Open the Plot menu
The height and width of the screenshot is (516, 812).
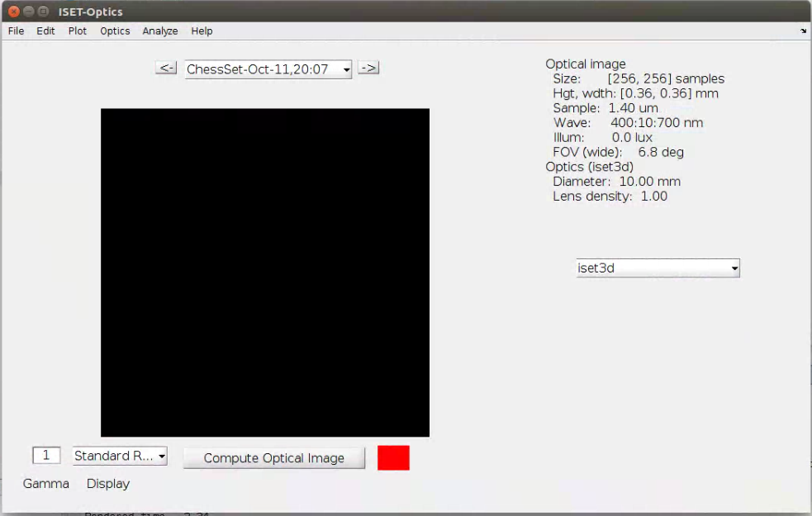point(77,31)
